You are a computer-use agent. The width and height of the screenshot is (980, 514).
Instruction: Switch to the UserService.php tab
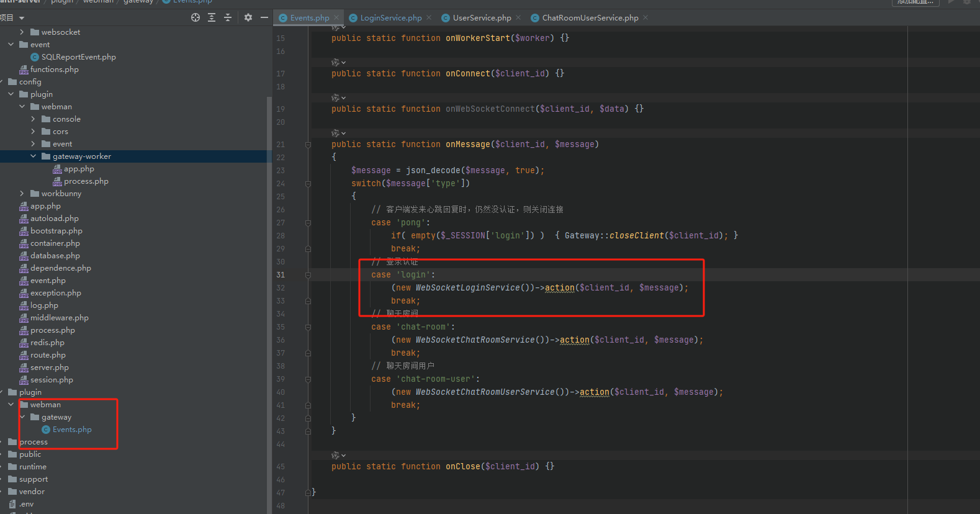[x=482, y=18]
